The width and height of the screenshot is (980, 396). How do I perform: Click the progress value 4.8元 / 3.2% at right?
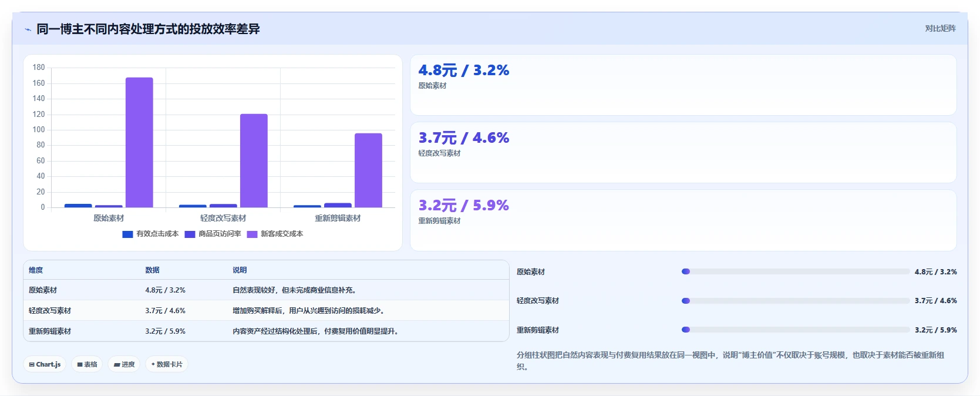coord(935,271)
